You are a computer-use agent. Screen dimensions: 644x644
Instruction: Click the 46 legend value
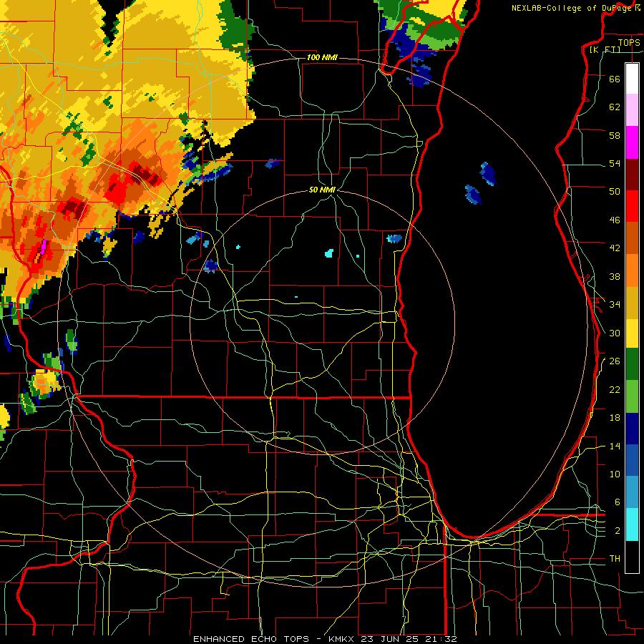[615, 220]
